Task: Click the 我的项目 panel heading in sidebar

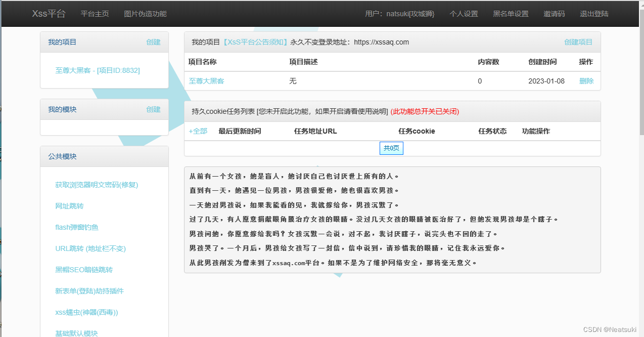Action: coord(62,42)
